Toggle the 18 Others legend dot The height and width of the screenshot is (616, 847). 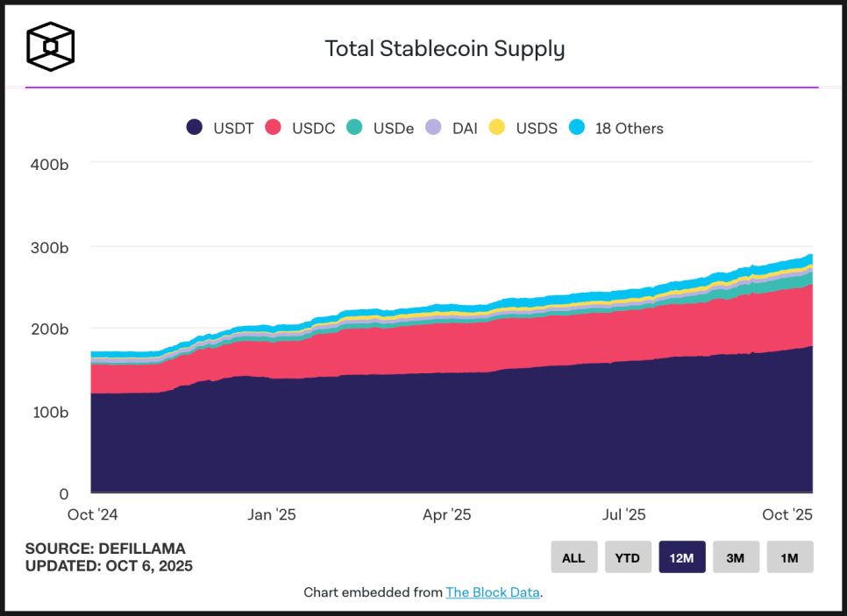click(x=576, y=128)
